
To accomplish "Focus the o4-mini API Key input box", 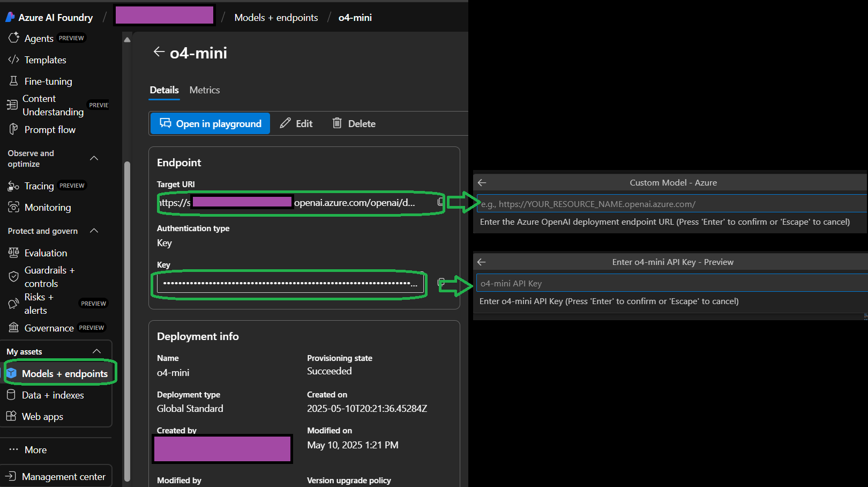I will [672, 283].
